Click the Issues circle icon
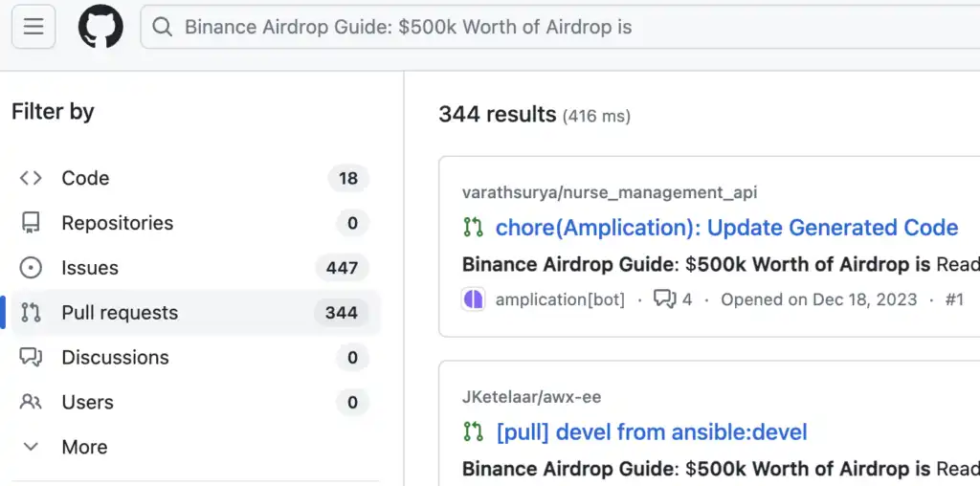 tap(31, 268)
